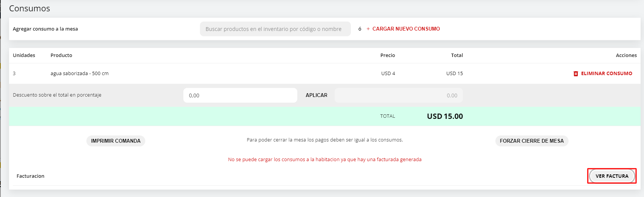The image size is (644, 197).
Task: Open the CARGAR NUEVO CONSUMO link
Action: pyautogui.click(x=406, y=29)
